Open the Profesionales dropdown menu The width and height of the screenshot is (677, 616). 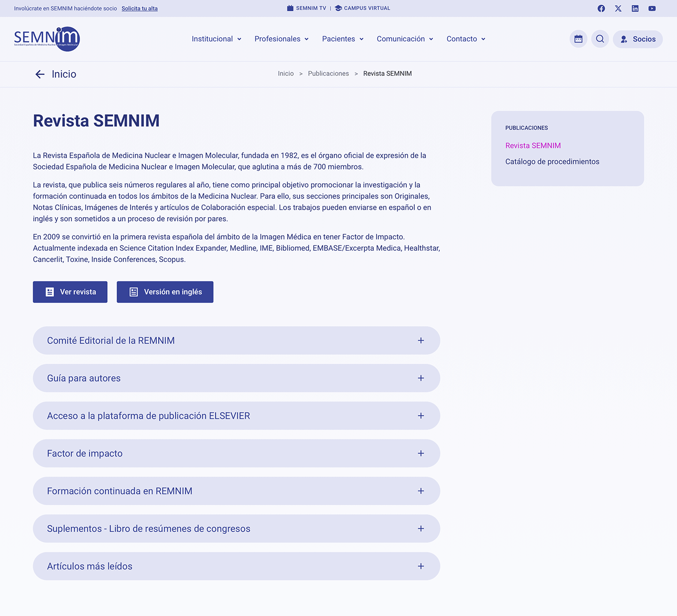point(281,39)
